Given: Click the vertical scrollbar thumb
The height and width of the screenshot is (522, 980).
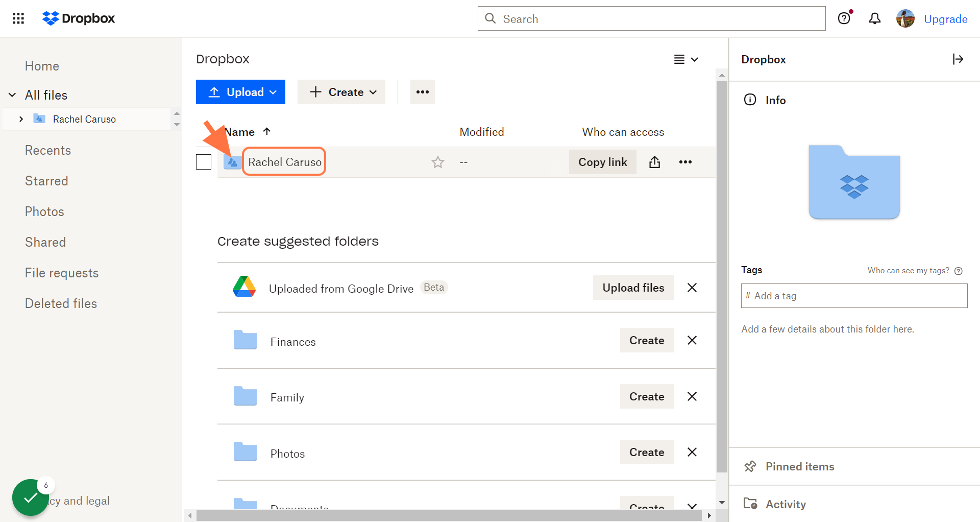Looking at the screenshot, I should coord(722,276).
